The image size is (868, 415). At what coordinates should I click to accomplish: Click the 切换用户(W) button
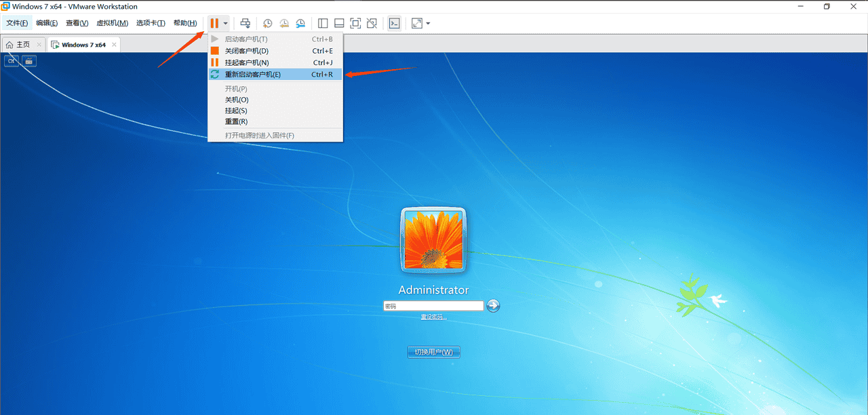433,351
